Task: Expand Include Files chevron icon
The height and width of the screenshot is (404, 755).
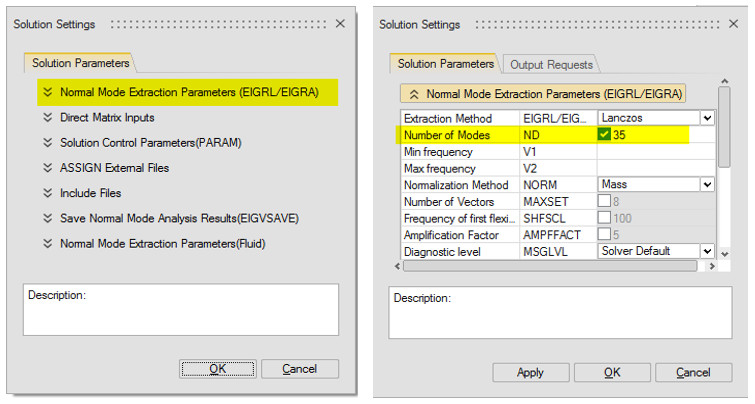Action: (x=46, y=193)
